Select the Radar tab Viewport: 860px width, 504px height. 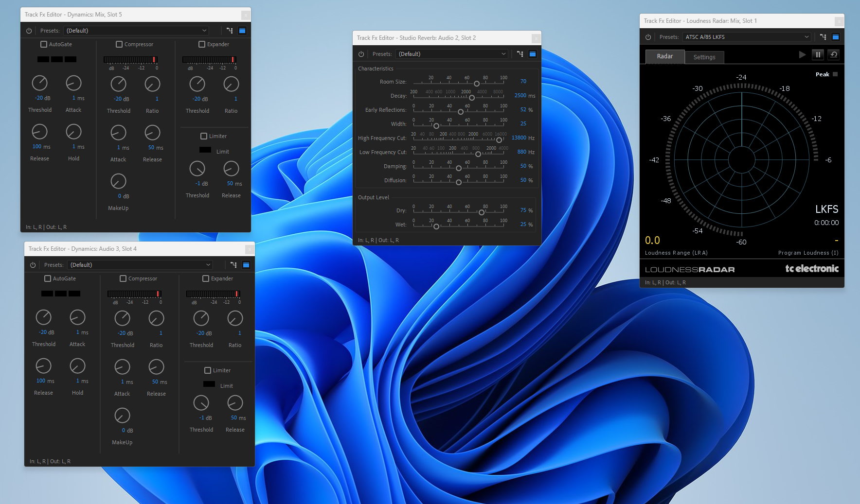click(x=664, y=56)
